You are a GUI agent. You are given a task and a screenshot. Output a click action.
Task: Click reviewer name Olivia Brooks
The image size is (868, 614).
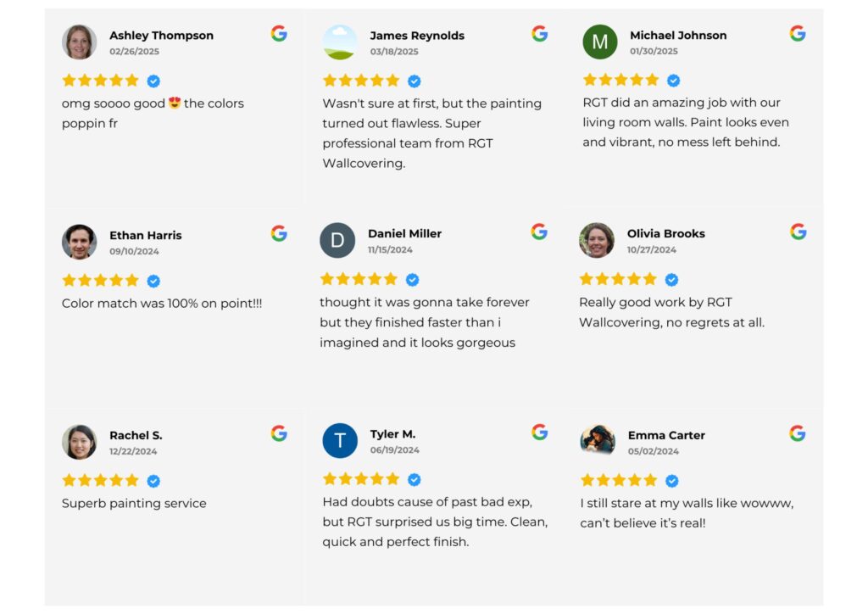click(666, 233)
